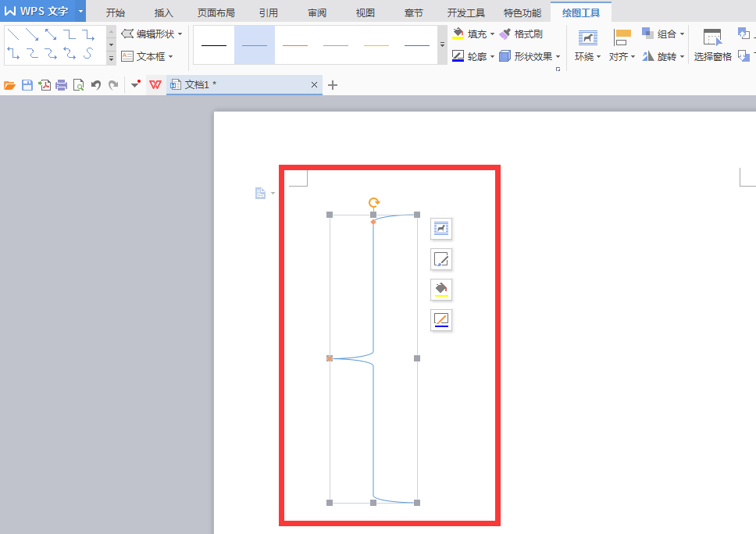Open Print Preview
This screenshot has height=534, width=756.
point(78,85)
